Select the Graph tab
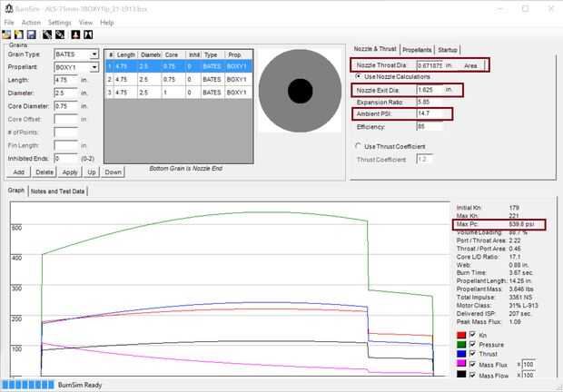Screen dimensions: 563x392 click(16, 190)
